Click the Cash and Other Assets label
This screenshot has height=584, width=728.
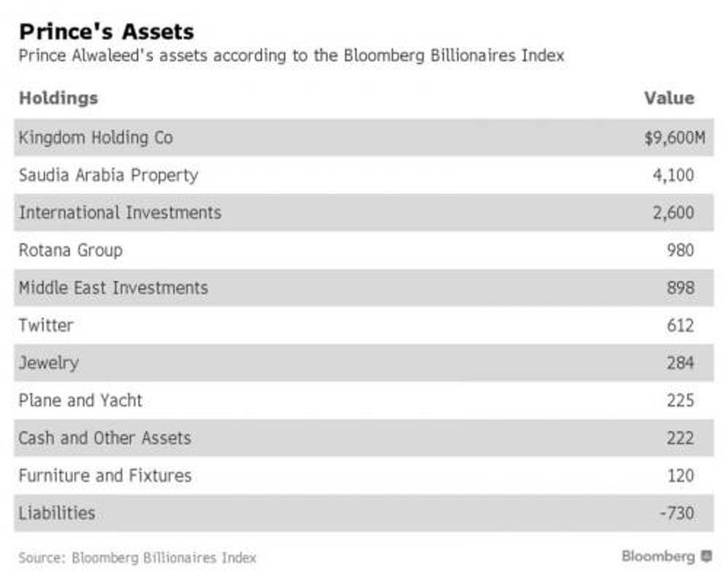[x=105, y=438]
